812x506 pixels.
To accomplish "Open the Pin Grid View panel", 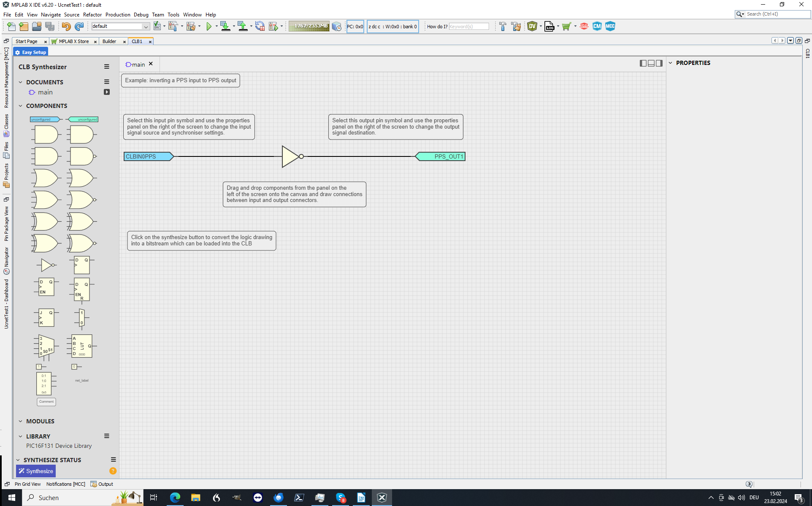I will point(27,484).
